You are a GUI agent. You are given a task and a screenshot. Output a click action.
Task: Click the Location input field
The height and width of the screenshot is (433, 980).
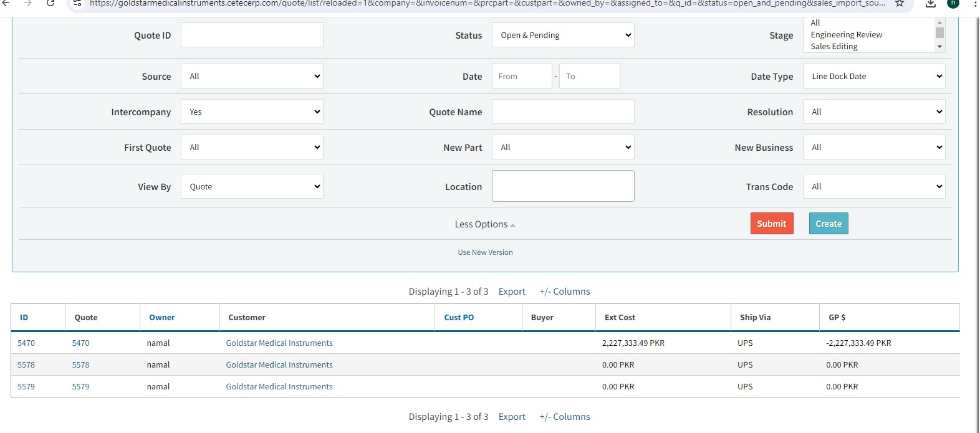coord(563,186)
